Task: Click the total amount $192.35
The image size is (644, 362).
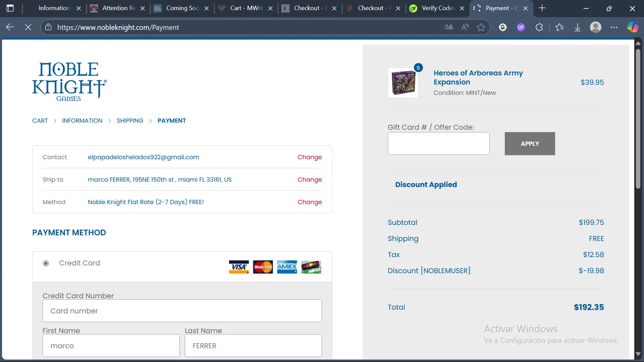Action: pyautogui.click(x=589, y=307)
